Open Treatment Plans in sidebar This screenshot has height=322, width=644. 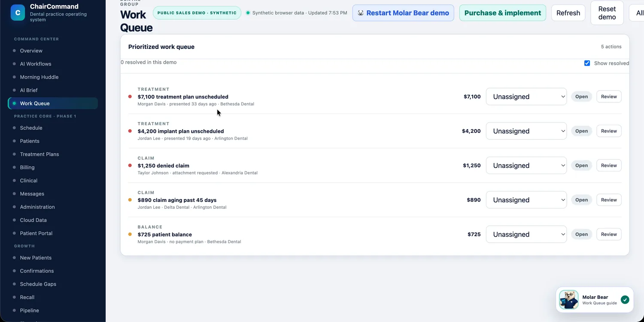[53, 154]
